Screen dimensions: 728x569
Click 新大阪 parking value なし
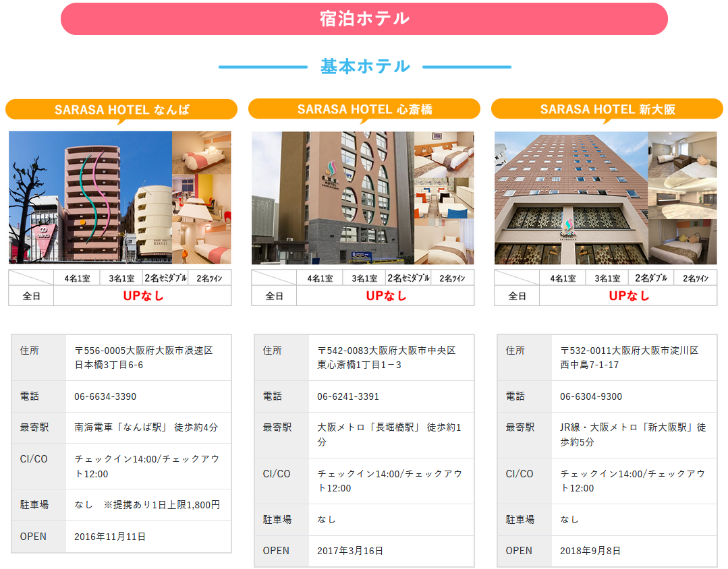pos(569,519)
